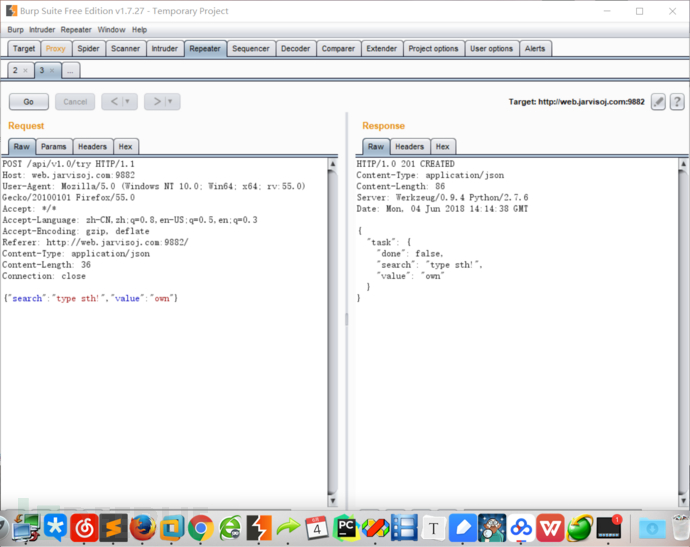Image resolution: width=690 pixels, height=547 pixels.
Task: Switch to the Decoder tab
Action: tap(296, 48)
